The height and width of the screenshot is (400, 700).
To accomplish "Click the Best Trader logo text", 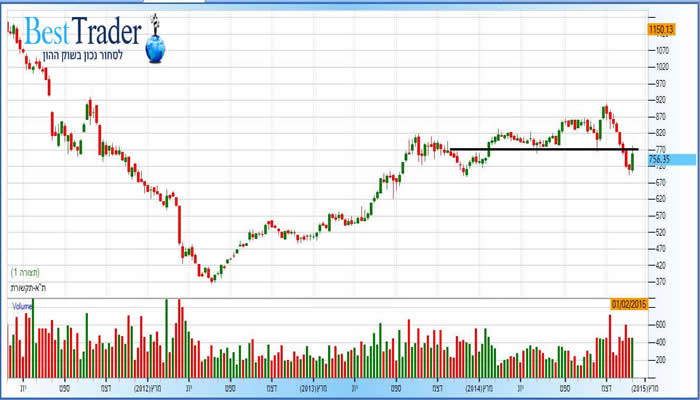I will point(90,33).
